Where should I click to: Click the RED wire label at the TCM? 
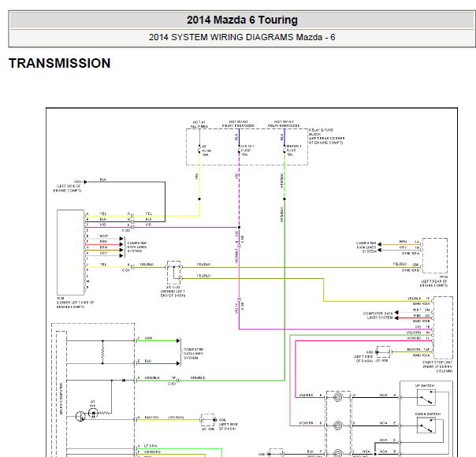click(103, 242)
